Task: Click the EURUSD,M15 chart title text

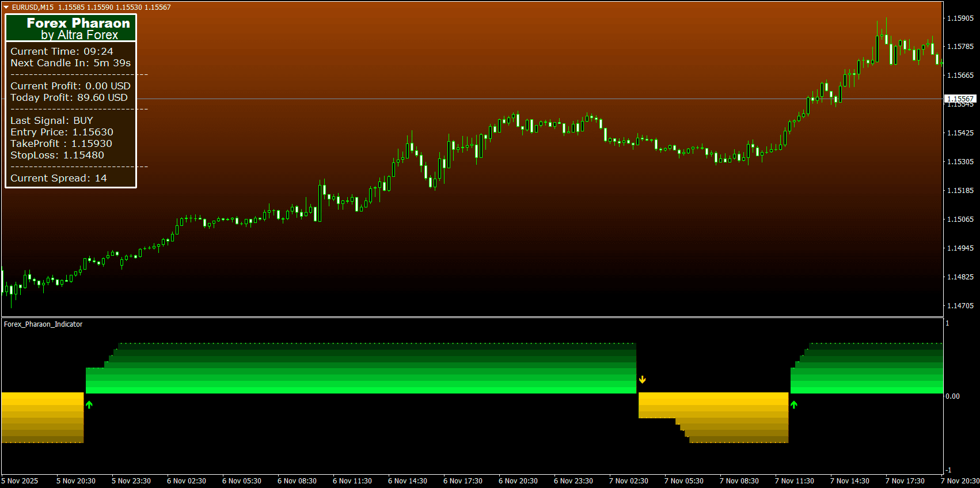Action: click(x=33, y=7)
